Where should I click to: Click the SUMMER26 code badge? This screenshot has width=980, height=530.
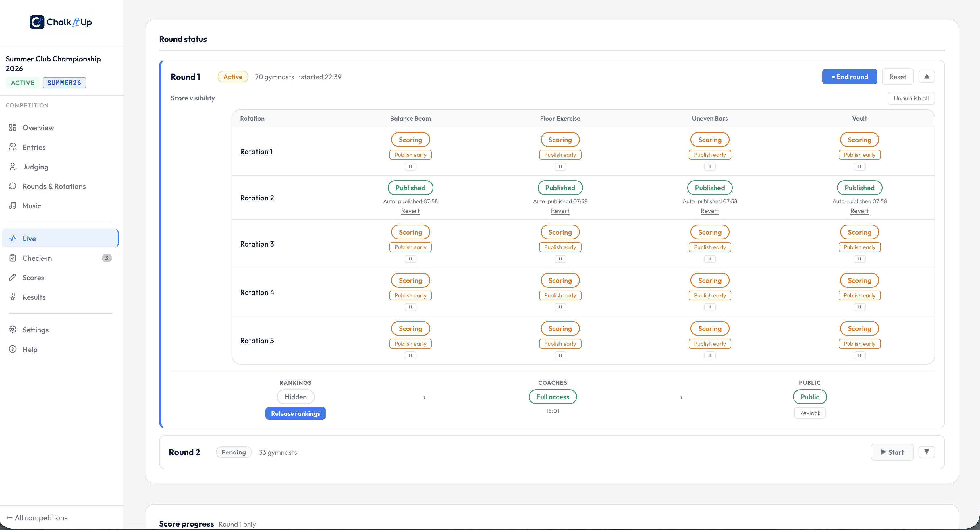pyautogui.click(x=64, y=82)
